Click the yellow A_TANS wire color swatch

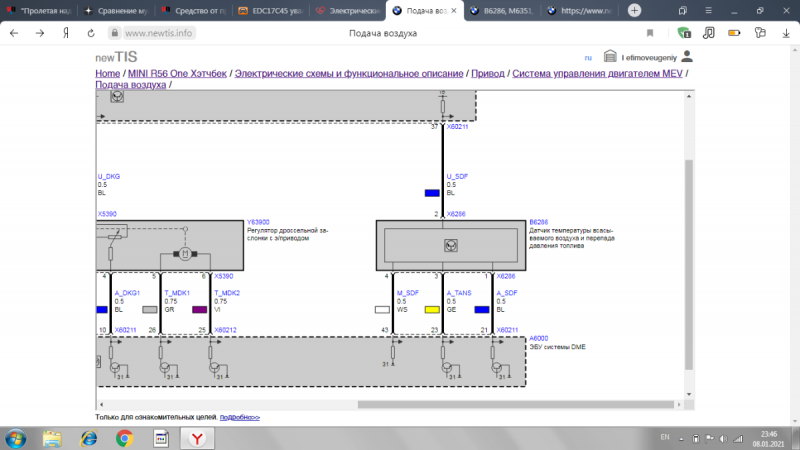tap(432, 310)
